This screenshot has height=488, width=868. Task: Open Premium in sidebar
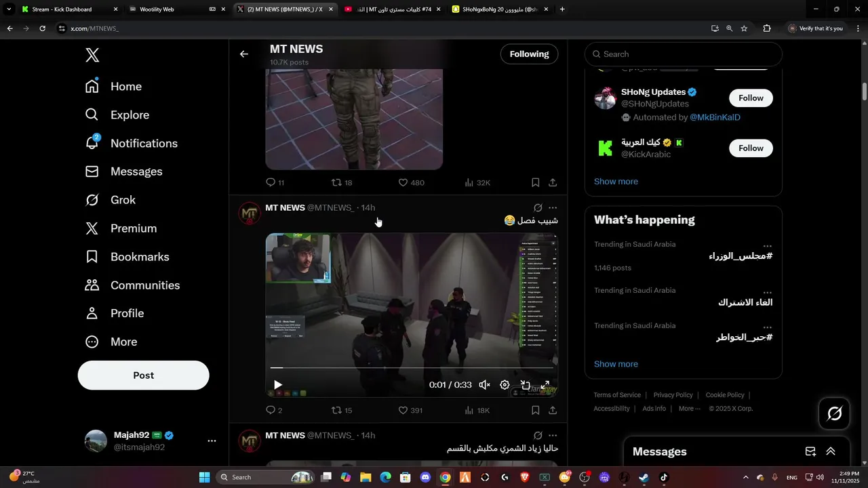[x=121, y=228]
